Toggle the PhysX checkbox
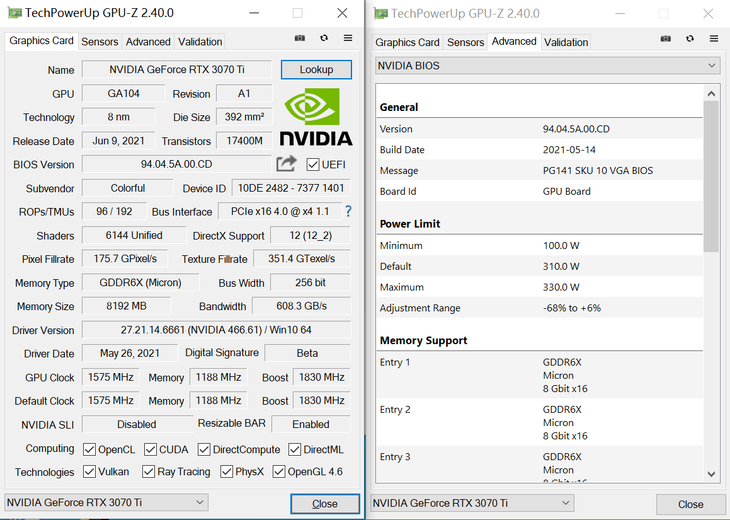 [x=226, y=472]
